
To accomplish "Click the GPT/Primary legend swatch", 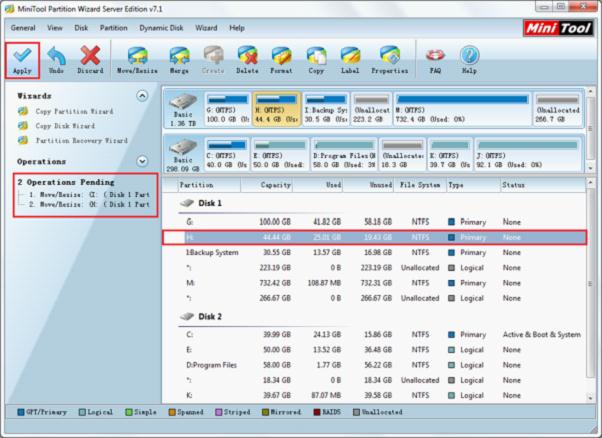I will (21, 412).
